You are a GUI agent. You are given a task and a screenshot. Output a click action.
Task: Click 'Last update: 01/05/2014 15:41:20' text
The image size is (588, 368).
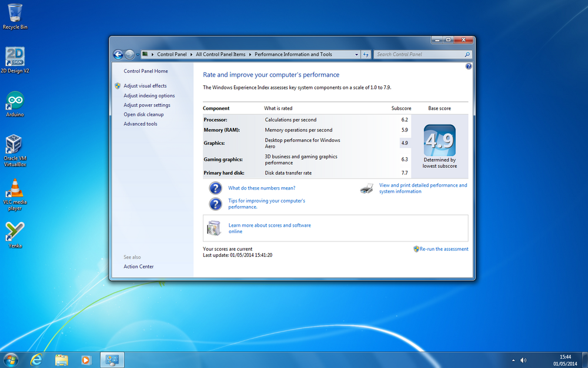(238, 256)
